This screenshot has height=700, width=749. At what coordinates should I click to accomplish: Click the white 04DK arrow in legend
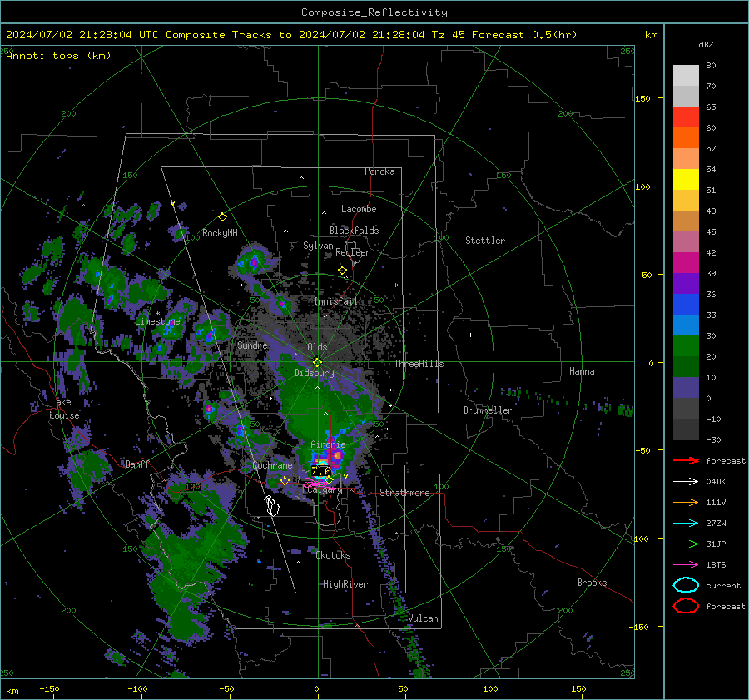[x=686, y=482]
